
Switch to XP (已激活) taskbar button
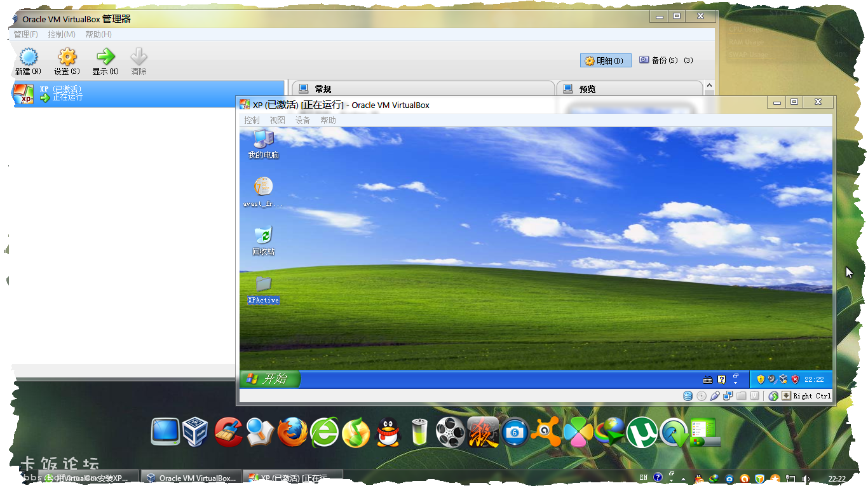pyautogui.click(x=294, y=478)
